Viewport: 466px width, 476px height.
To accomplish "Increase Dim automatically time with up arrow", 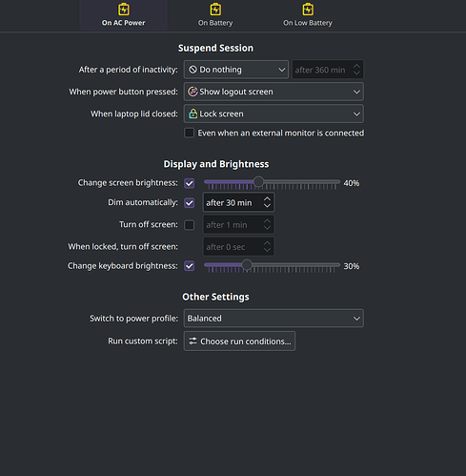I will pos(267,199).
